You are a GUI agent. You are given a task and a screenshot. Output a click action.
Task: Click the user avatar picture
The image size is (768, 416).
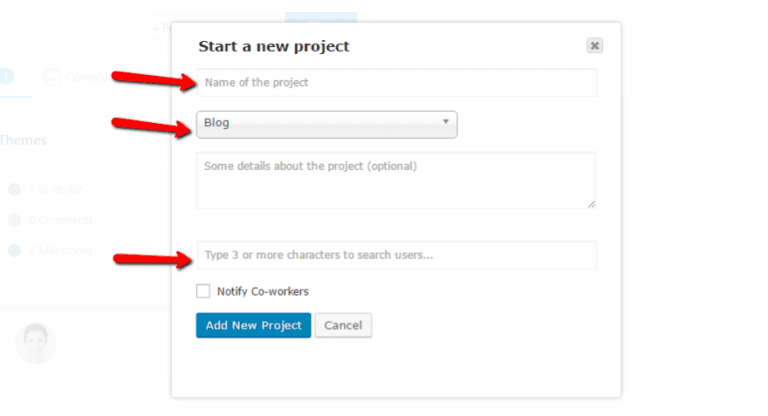(x=35, y=342)
